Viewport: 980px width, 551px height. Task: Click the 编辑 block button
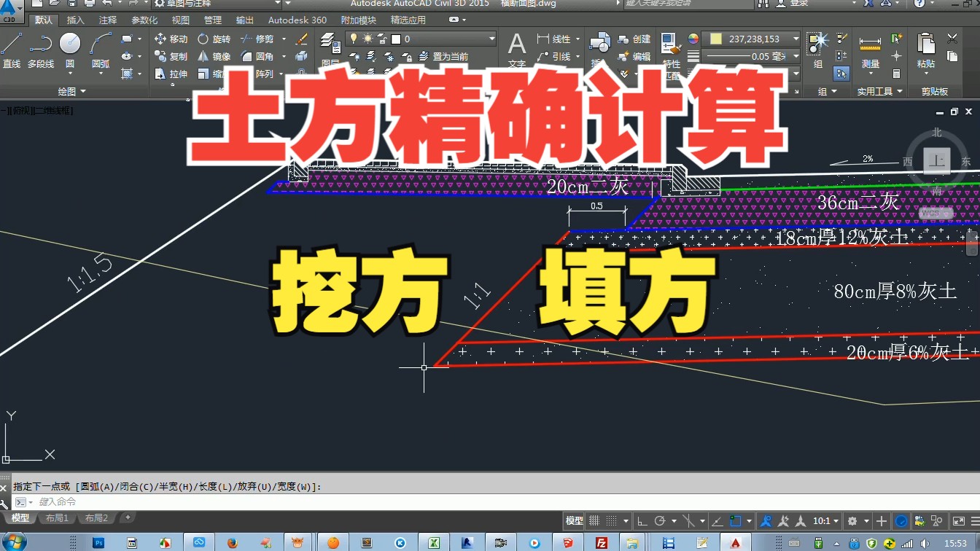[x=634, y=56]
